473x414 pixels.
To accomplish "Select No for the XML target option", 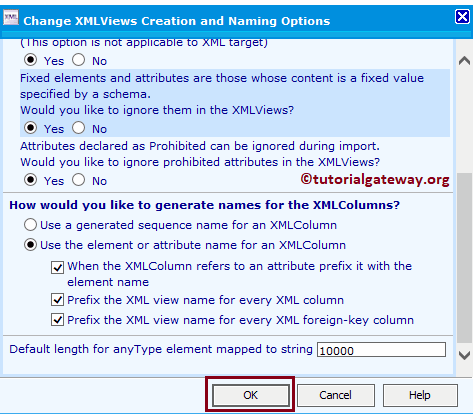I will pos(79,60).
